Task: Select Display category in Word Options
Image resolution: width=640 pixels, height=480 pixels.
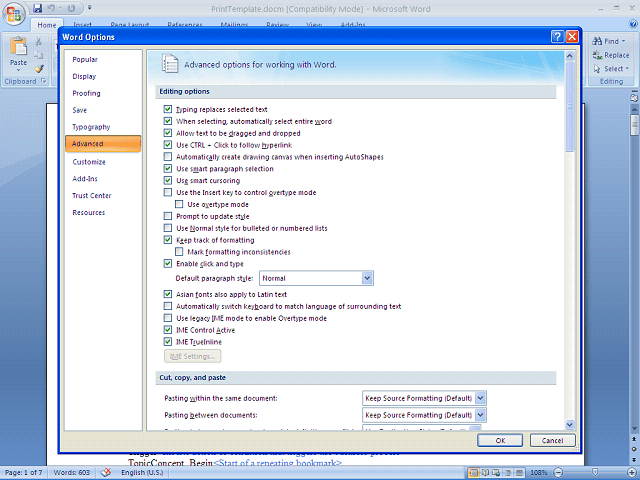Action: pos(103,76)
